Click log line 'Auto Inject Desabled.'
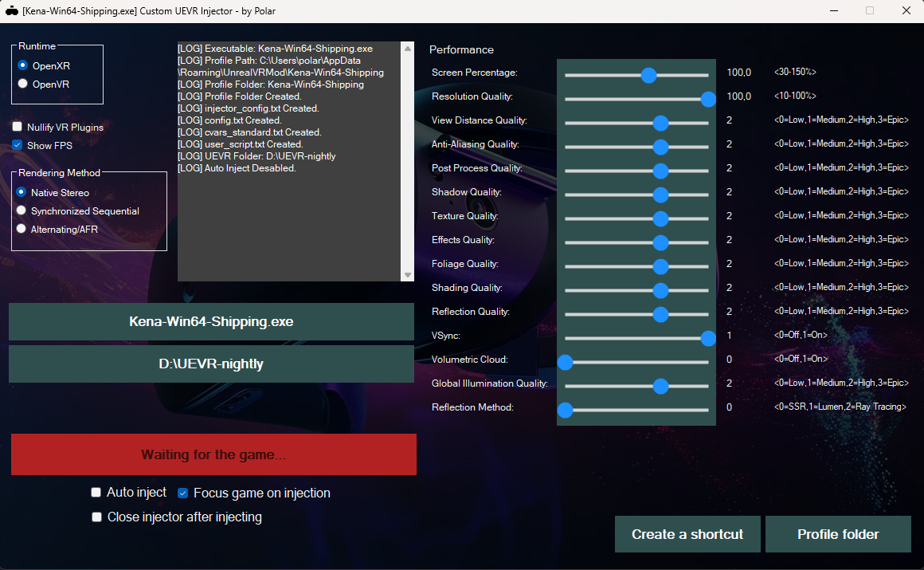 tap(237, 168)
